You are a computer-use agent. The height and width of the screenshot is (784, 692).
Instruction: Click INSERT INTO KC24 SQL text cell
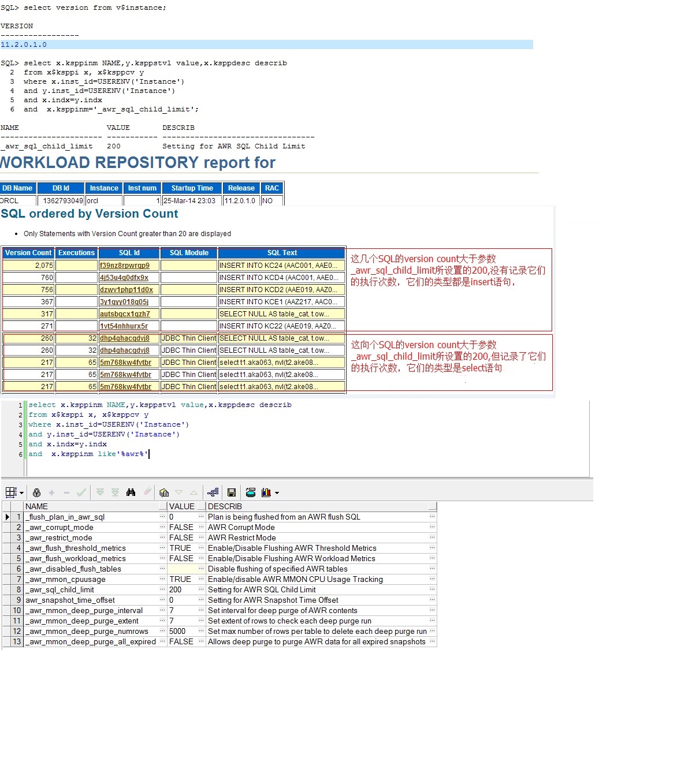tap(282, 266)
